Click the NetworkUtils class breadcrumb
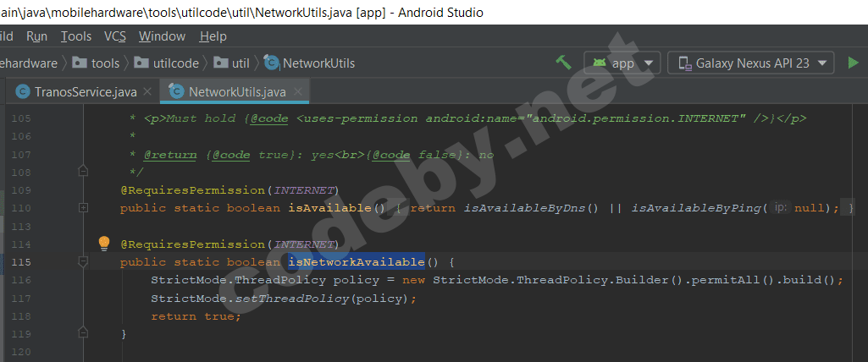The width and height of the screenshot is (868, 362). point(309,63)
